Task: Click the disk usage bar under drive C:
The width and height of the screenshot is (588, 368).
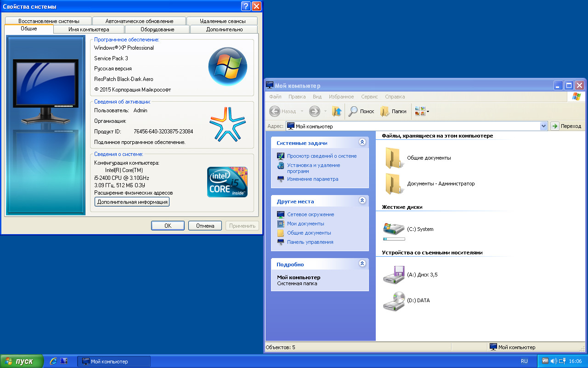Action: coord(394,239)
